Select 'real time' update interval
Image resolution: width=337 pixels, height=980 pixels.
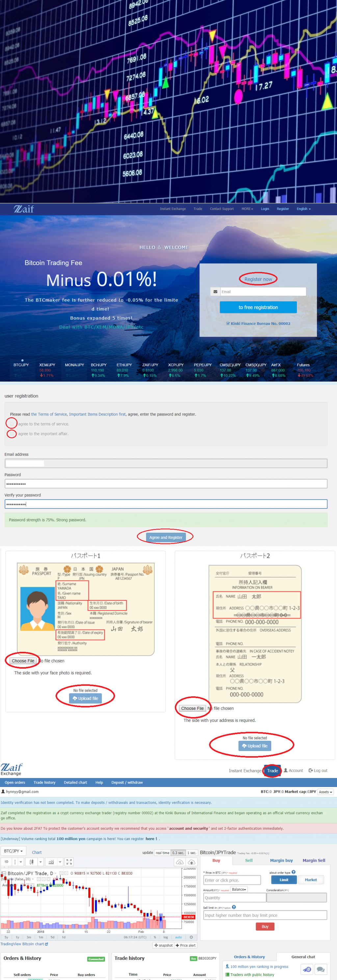[x=162, y=852]
